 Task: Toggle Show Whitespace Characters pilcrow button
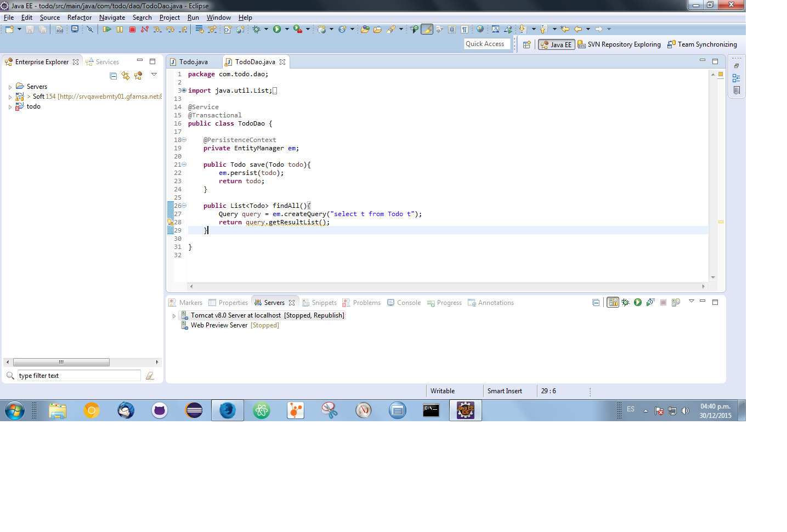[465, 29]
